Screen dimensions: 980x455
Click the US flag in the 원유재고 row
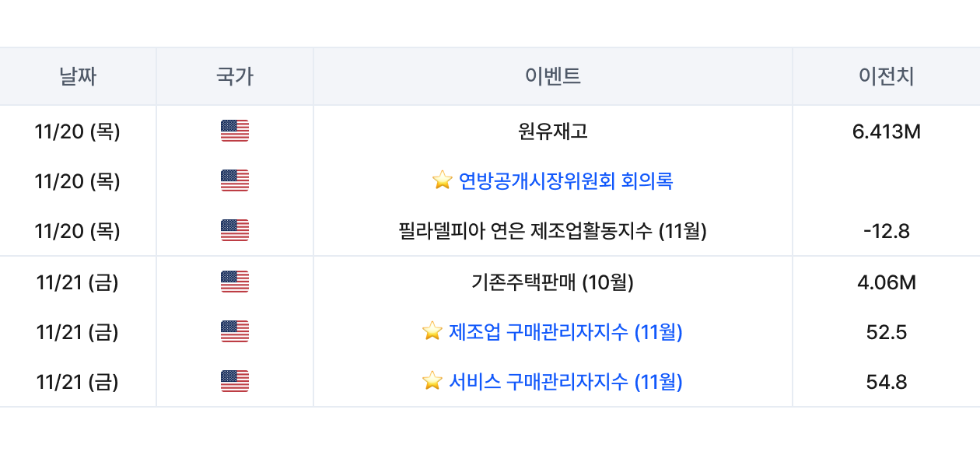point(234,131)
